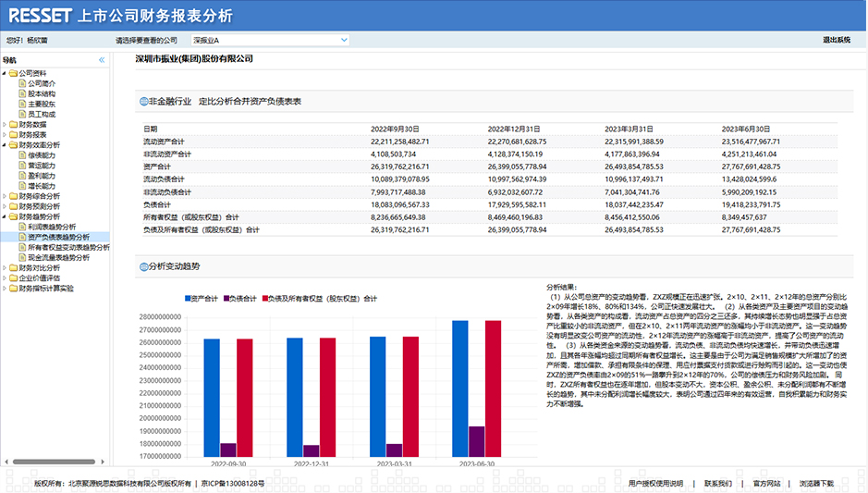Click 退出系统 to log out
Image resolution: width=868 pixels, height=493 pixels.
tap(836, 40)
